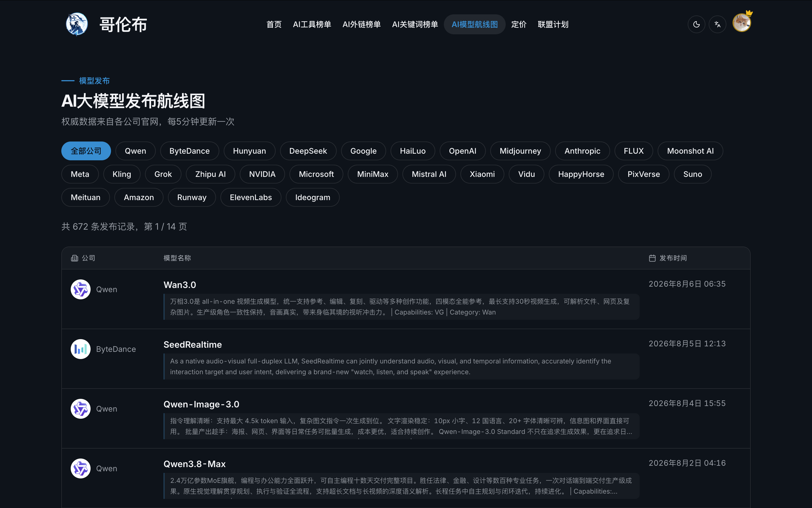The width and height of the screenshot is (812, 508).
Task: Select the 全部公司 filter chip
Action: 86,151
